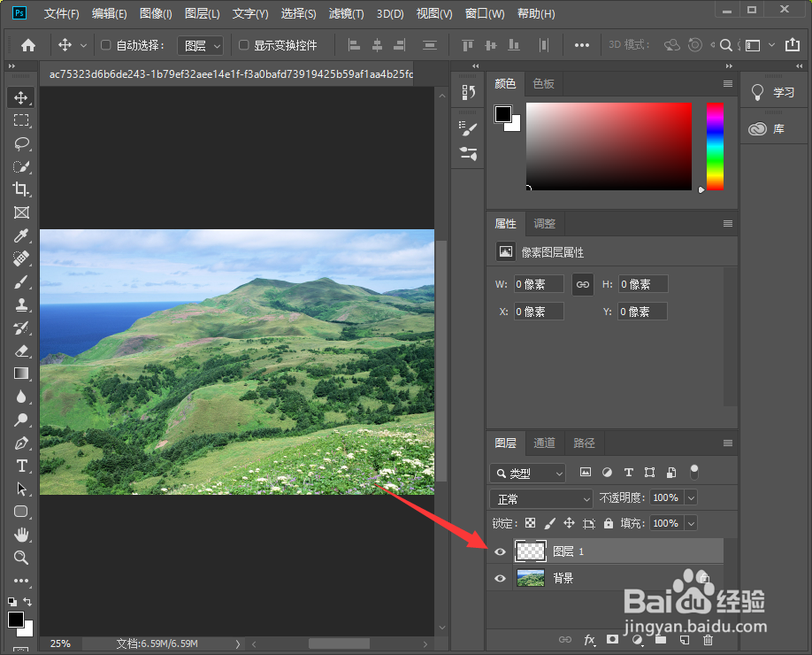812x655 pixels.
Task: Open the Brush Settings panel icon
Action: click(x=468, y=128)
